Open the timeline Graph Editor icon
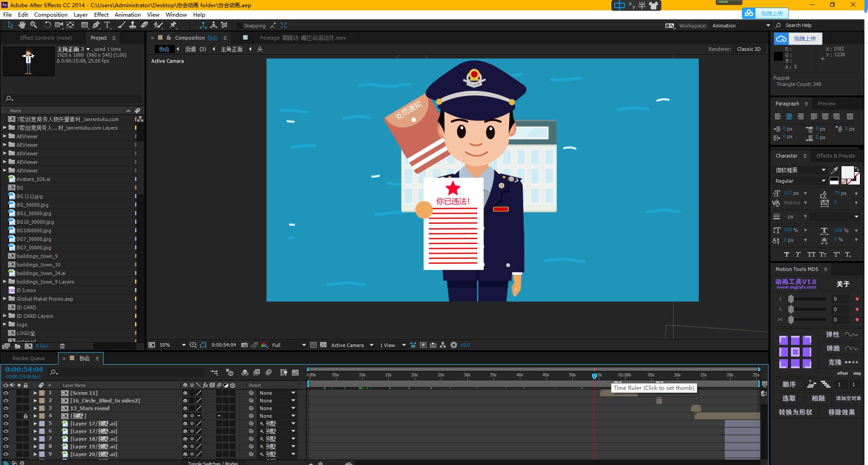This screenshot has width=868, height=465. pos(295,372)
